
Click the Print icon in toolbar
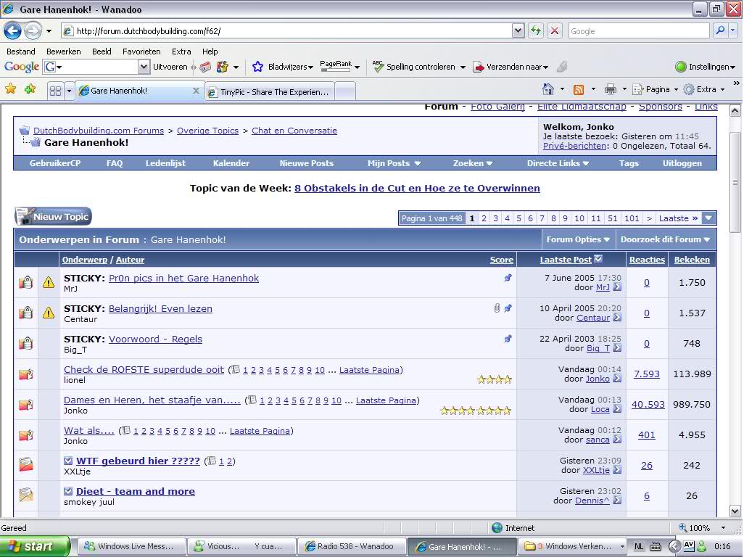click(611, 89)
